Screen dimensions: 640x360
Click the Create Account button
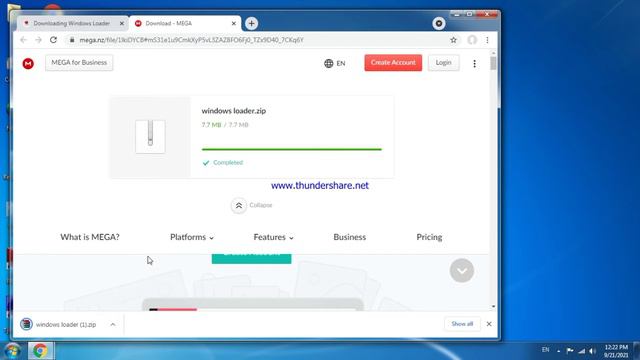[393, 63]
